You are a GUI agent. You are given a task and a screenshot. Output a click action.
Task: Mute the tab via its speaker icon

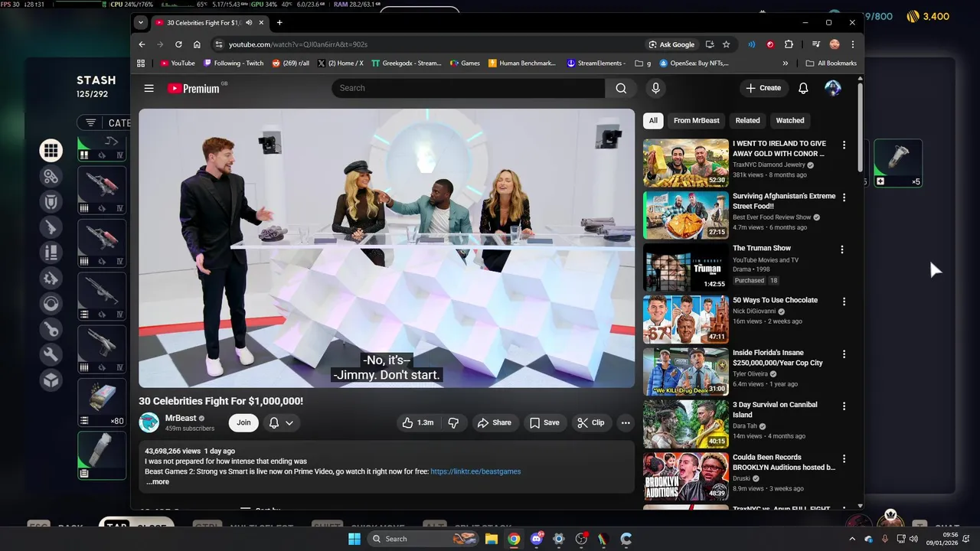pos(249,23)
